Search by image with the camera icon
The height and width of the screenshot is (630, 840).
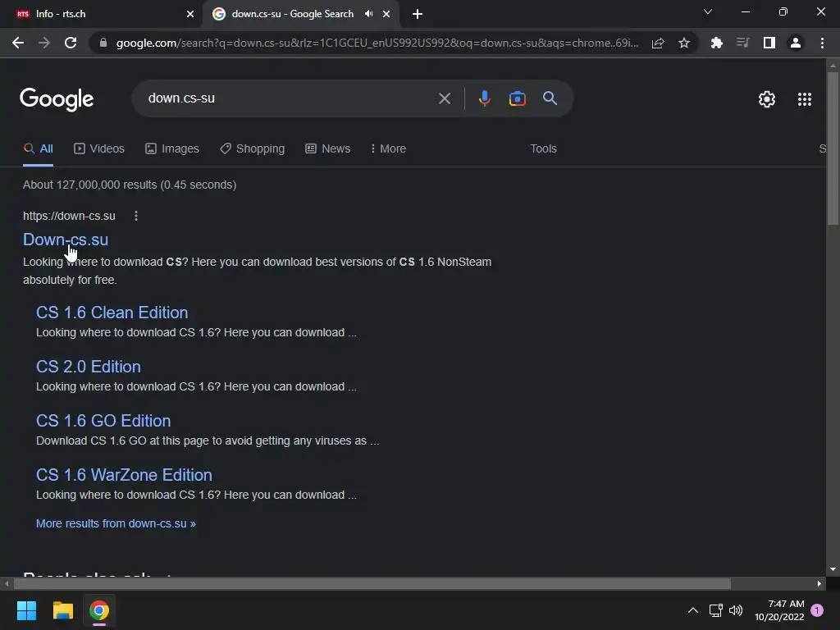pyautogui.click(x=517, y=98)
